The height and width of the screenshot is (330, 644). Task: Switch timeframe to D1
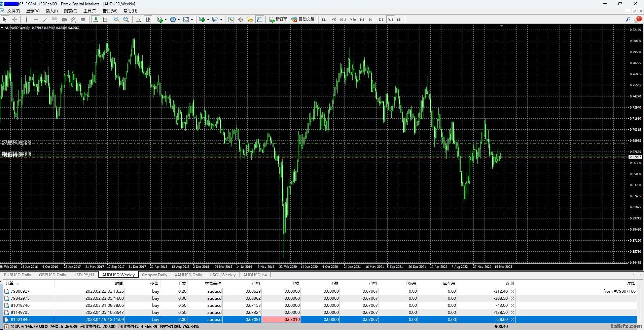click(381, 19)
